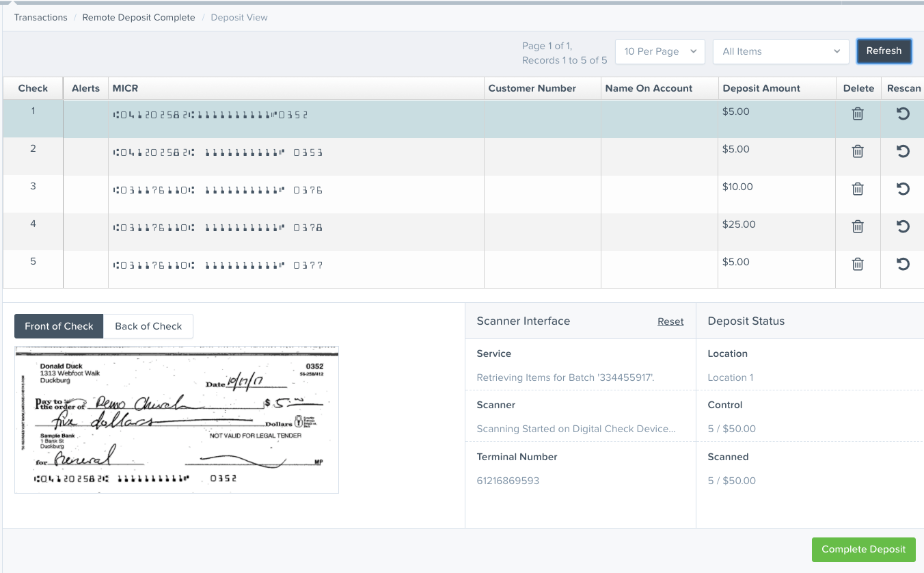
Task: Complete the deposit
Action: pyautogui.click(x=863, y=549)
